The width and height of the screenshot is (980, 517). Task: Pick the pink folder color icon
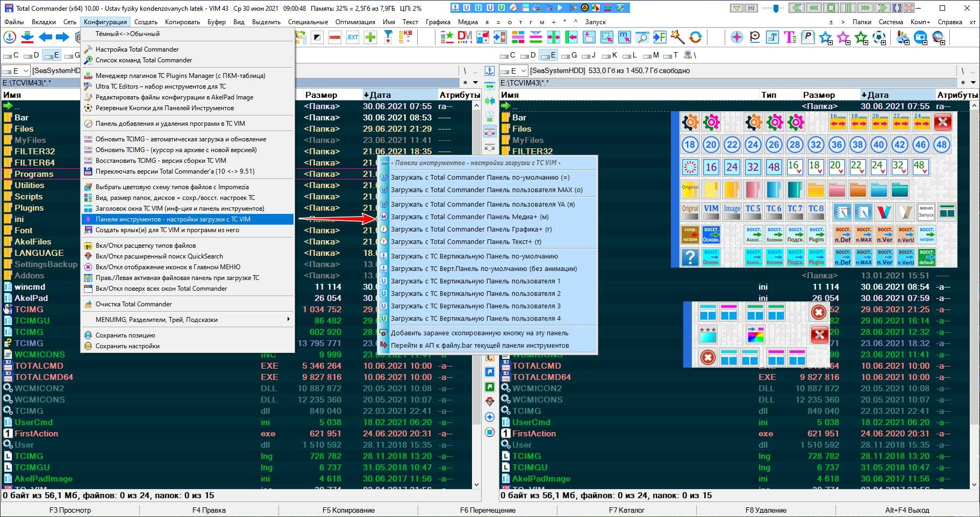tap(837, 189)
